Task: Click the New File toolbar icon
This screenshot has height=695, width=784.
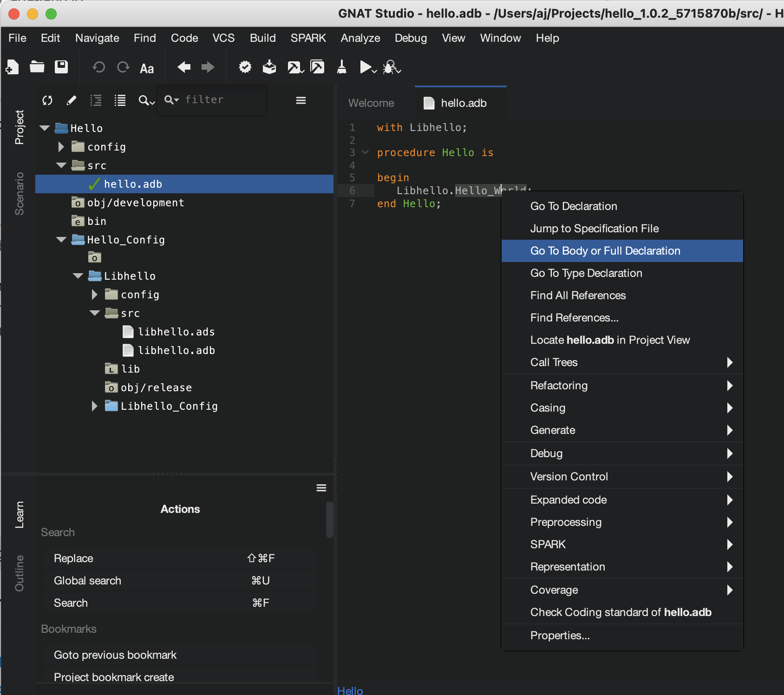Action: pos(13,67)
